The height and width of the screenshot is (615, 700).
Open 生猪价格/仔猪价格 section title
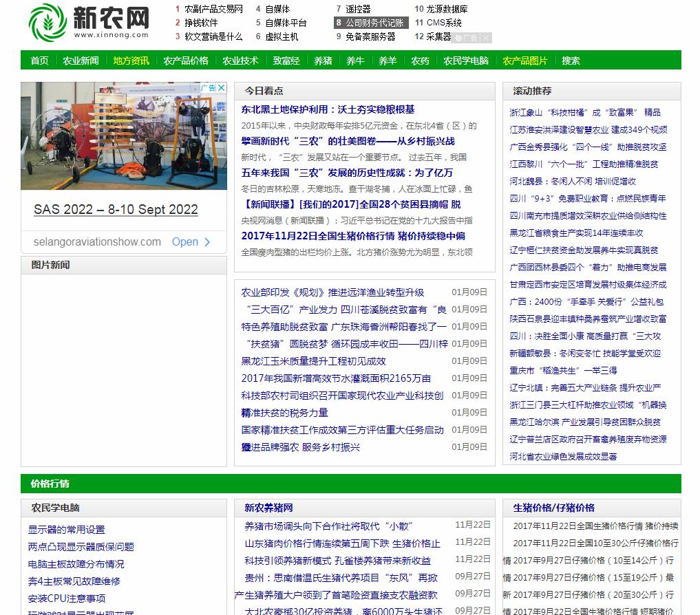click(553, 508)
